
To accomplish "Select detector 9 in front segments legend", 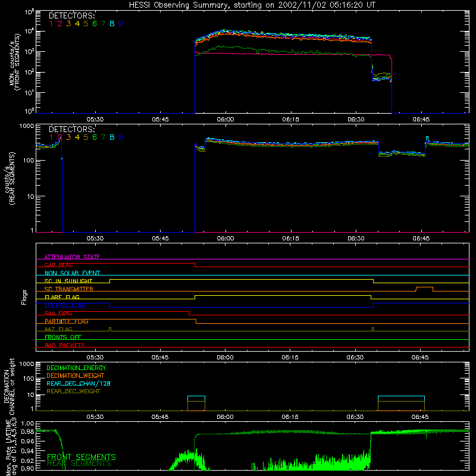I will tap(121, 24).
